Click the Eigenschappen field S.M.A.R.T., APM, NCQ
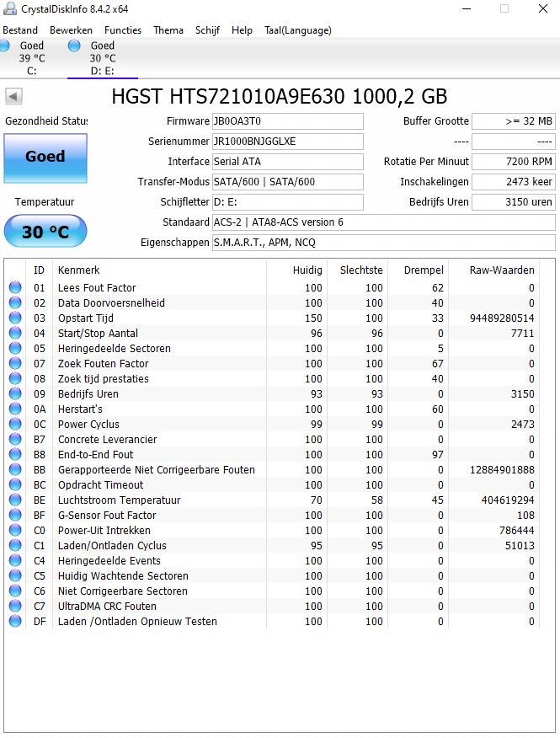Viewport: 560px width, 738px height. (x=383, y=243)
